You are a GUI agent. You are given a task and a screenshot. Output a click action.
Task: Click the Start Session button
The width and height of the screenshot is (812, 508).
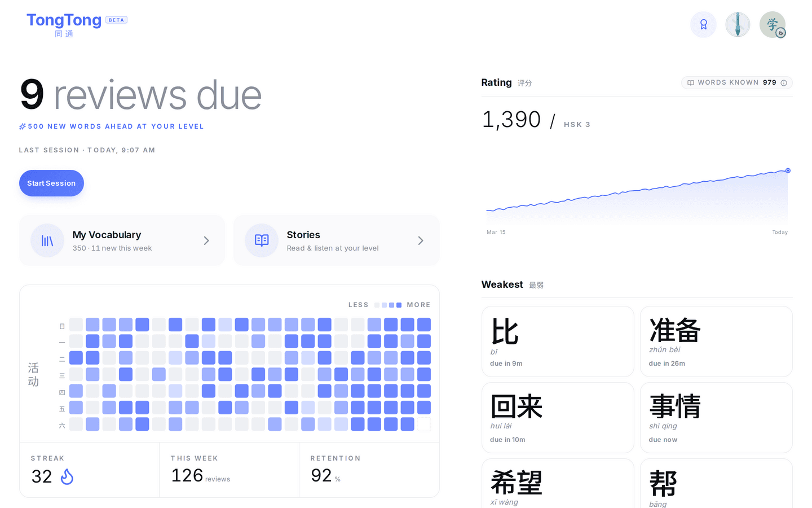[51, 183]
